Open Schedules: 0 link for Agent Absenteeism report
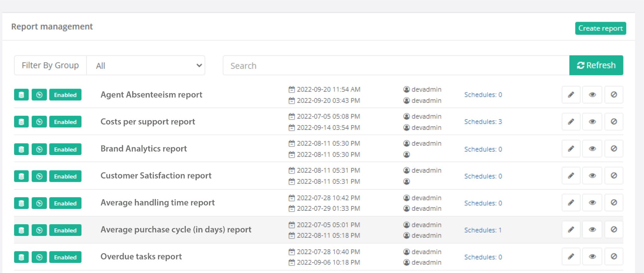644x273 pixels. pos(483,95)
